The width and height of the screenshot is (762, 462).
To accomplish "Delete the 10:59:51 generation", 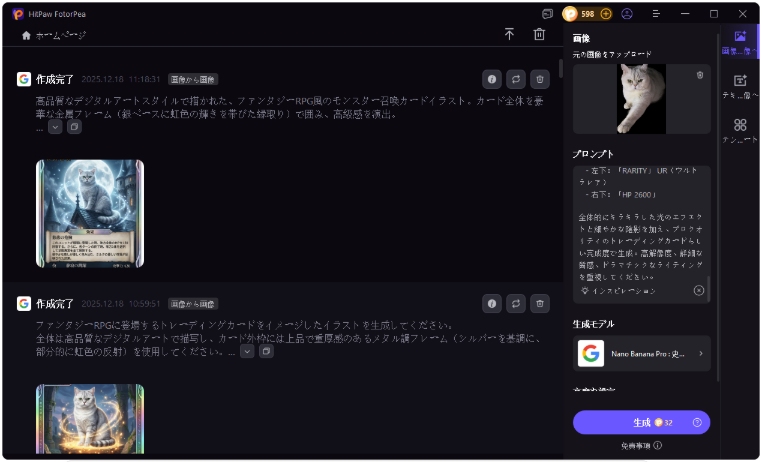I will pyautogui.click(x=539, y=304).
